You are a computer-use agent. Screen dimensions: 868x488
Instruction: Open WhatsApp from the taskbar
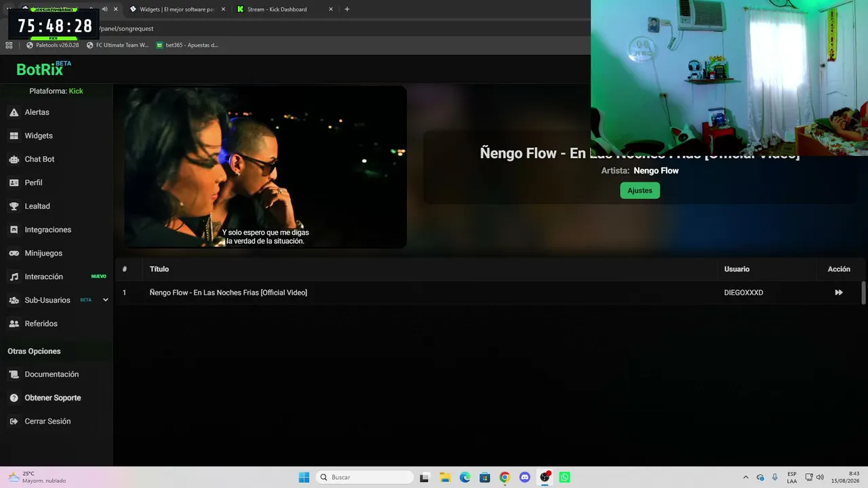[564, 477]
